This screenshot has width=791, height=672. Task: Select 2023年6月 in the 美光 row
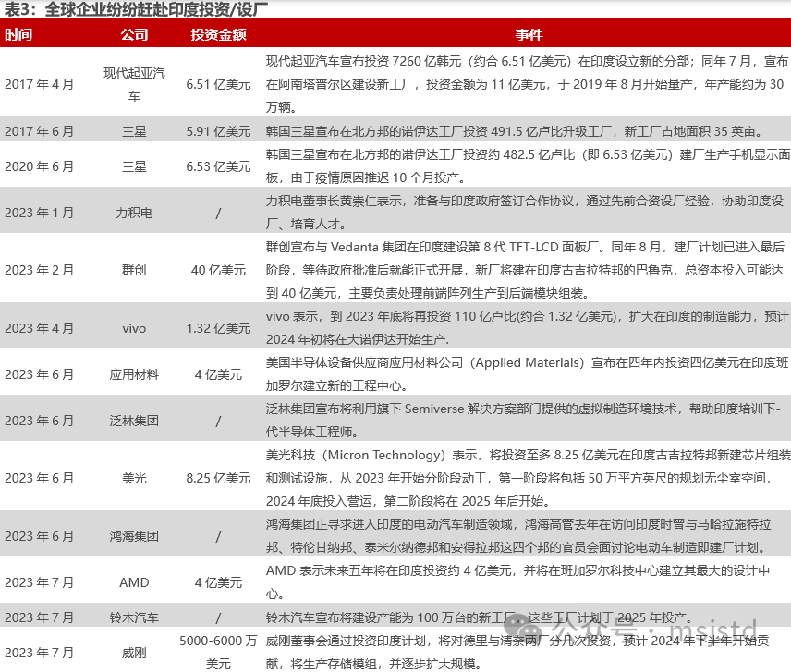tap(40, 478)
